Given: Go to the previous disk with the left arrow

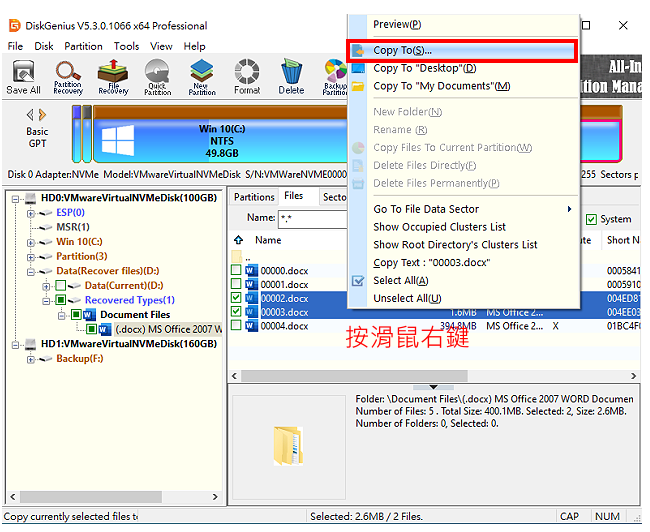Looking at the screenshot, I should pyautogui.click(x=30, y=114).
